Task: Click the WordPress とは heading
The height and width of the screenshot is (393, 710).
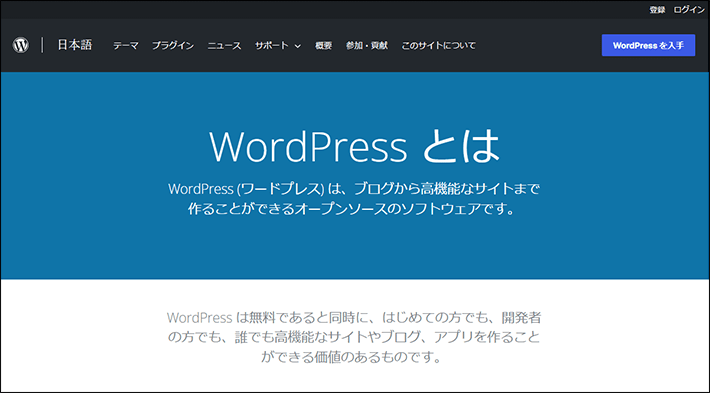Action: [354, 146]
